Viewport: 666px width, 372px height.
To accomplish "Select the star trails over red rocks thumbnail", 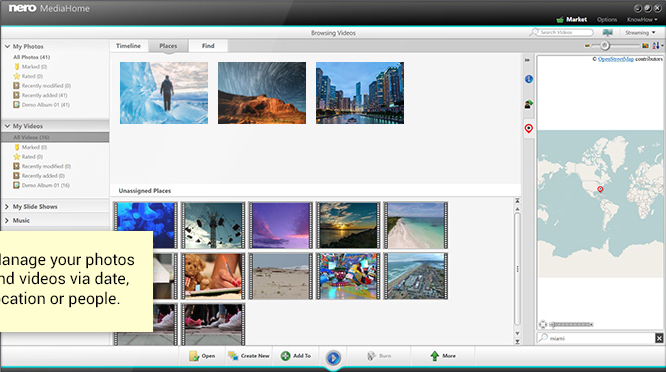I will tap(262, 93).
